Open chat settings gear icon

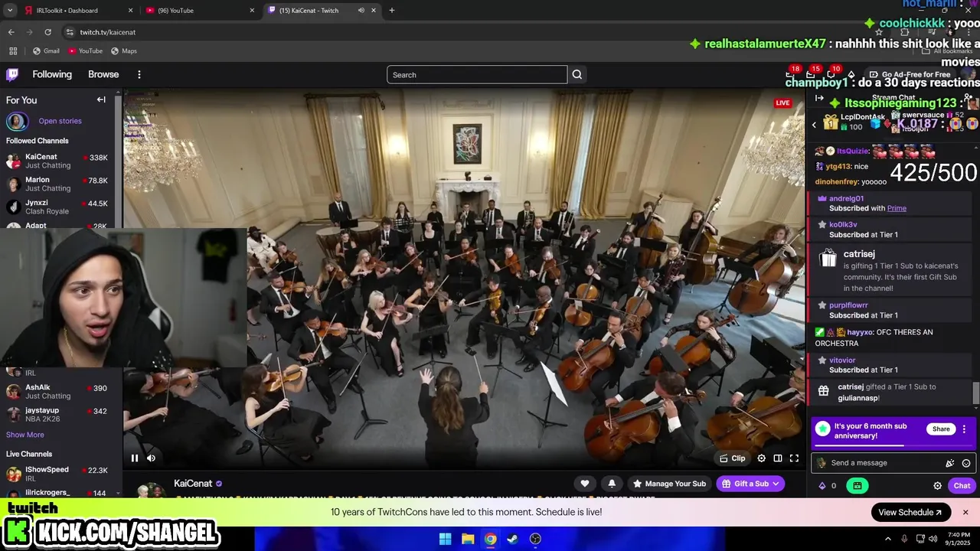point(937,486)
